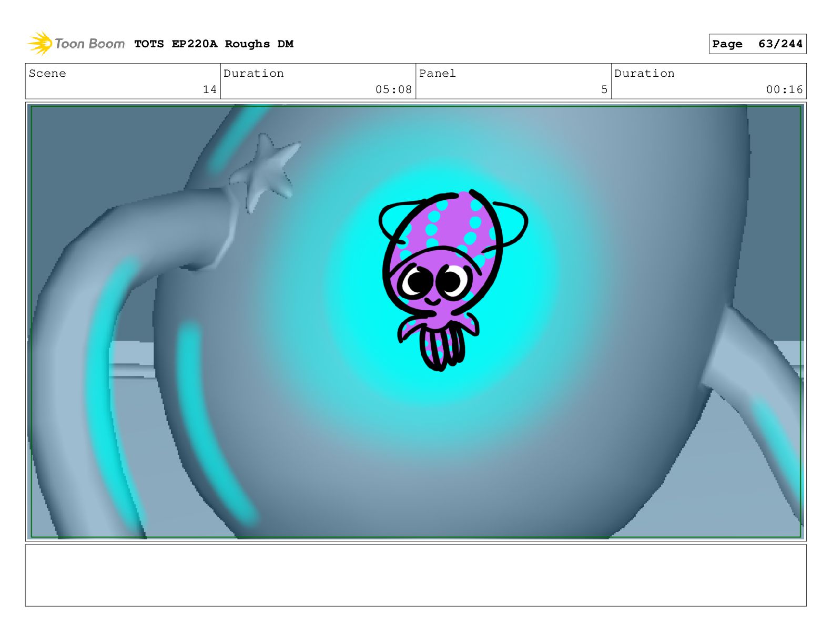Select scene number '14'
Image resolution: width=832 pixels, height=644 pixels.
pyautogui.click(x=210, y=89)
